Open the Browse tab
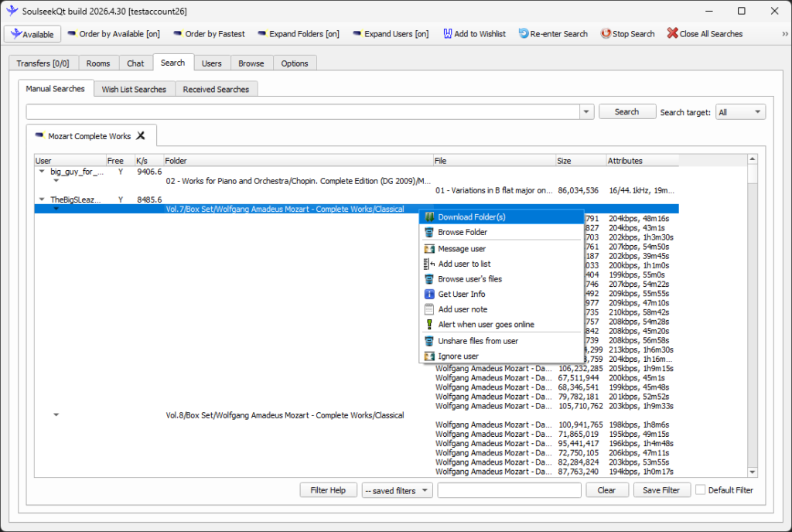 click(251, 63)
